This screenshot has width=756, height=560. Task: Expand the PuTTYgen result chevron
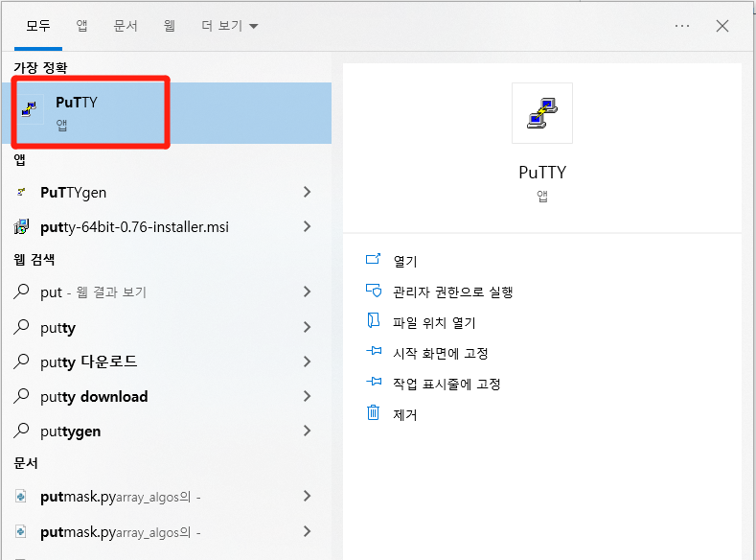click(308, 192)
